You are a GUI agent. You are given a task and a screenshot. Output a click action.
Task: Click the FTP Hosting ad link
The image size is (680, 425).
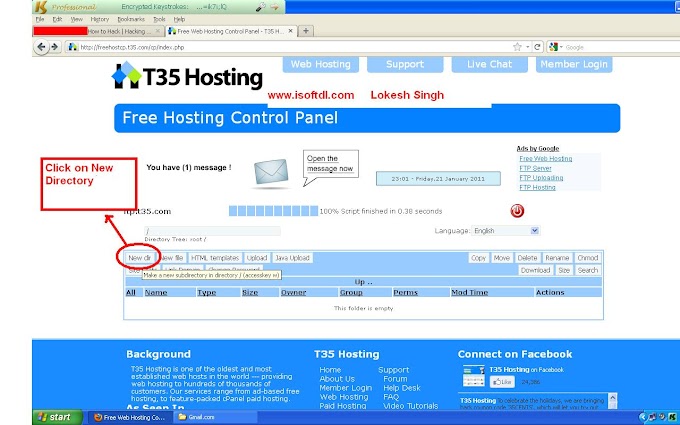[537, 187]
